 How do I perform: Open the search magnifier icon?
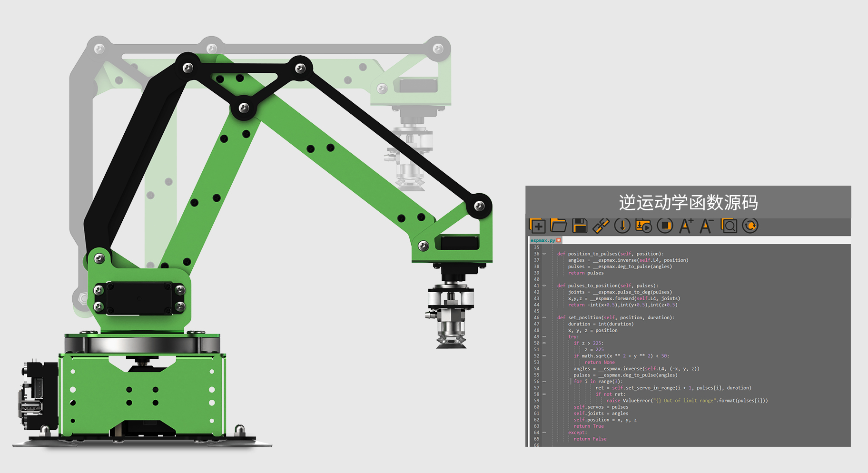coord(729,226)
